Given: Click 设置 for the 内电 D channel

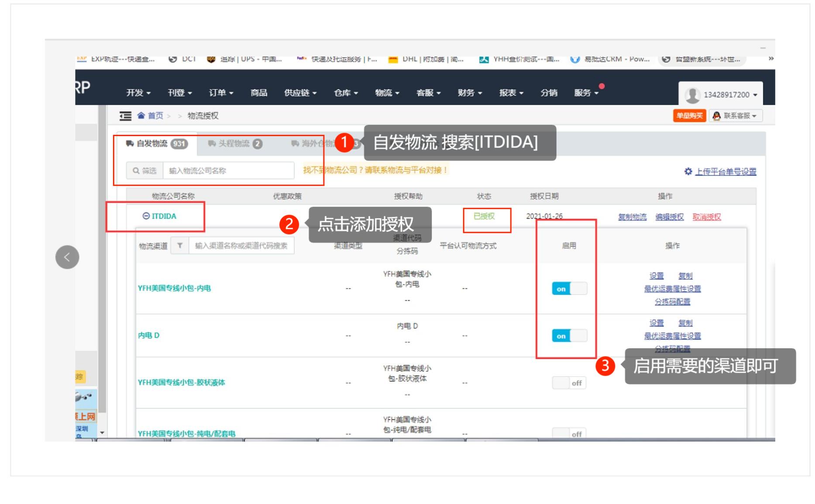Looking at the screenshot, I should point(657,323).
